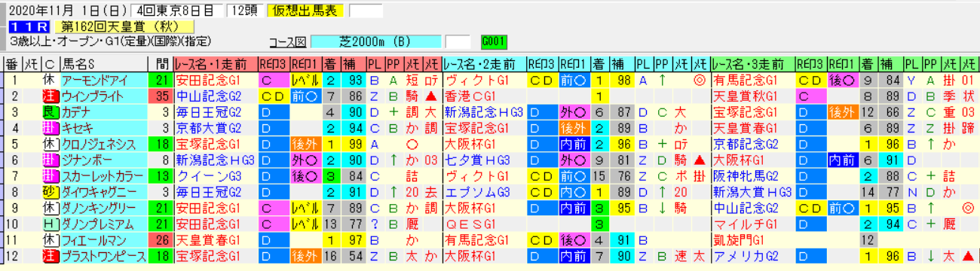Click the 香港CG1 race cell
Image resolution: width=980 pixels, height=271 pixels.
click(x=484, y=96)
